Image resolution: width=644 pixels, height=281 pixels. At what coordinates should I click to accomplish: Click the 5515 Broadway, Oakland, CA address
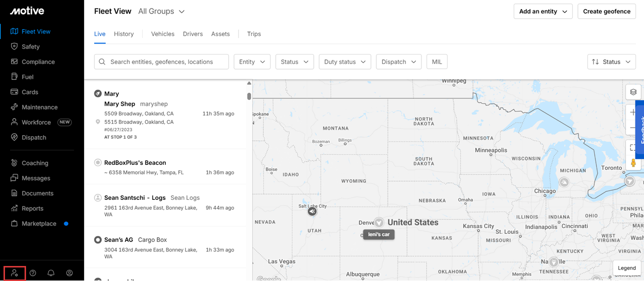click(139, 122)
